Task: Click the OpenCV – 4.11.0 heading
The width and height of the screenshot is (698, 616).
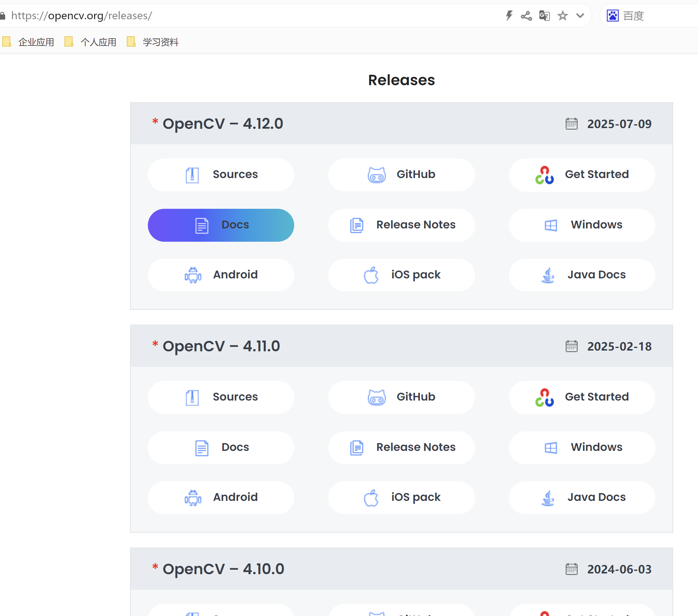Action: tap(221, 346)
